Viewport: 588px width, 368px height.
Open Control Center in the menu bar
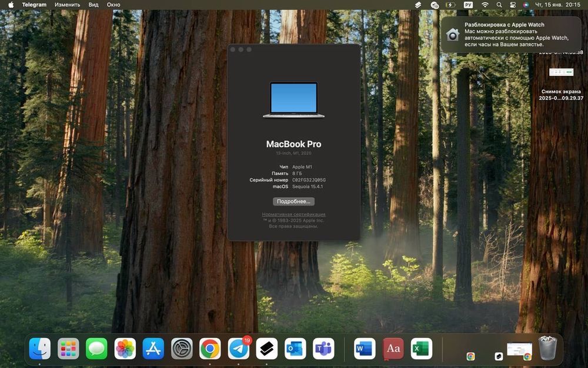(513, 5)
